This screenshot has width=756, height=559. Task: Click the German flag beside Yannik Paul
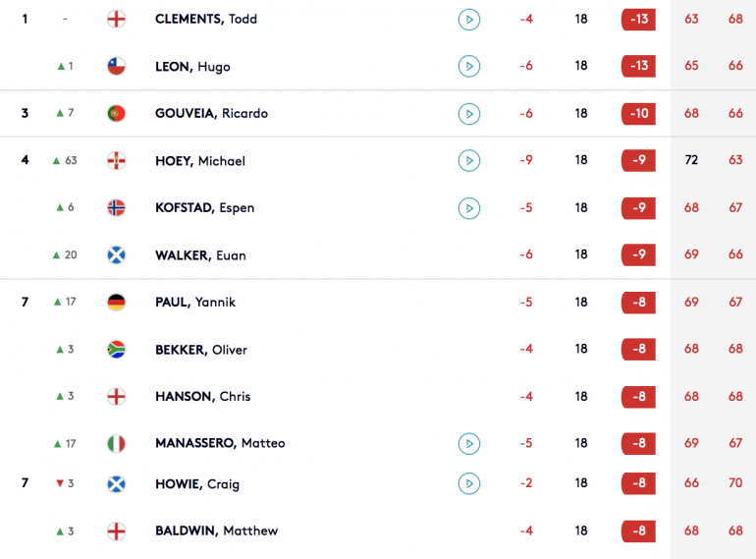click(116, 303)
